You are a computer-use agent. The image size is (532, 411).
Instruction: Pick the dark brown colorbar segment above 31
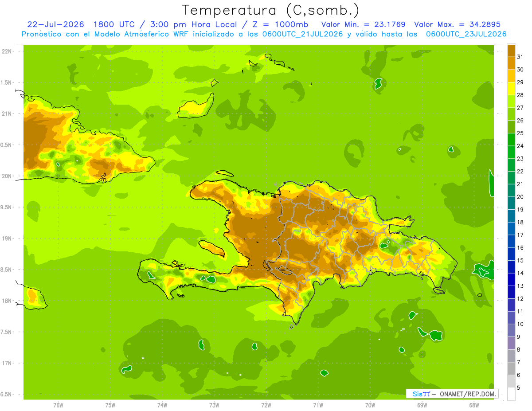tap(511, 51)
